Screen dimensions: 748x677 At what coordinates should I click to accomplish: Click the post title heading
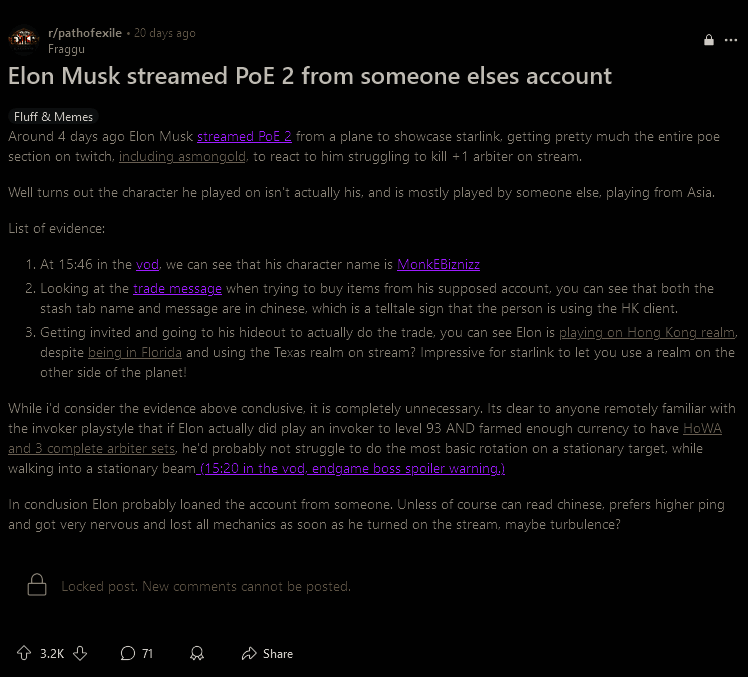[x=310, y=76]
